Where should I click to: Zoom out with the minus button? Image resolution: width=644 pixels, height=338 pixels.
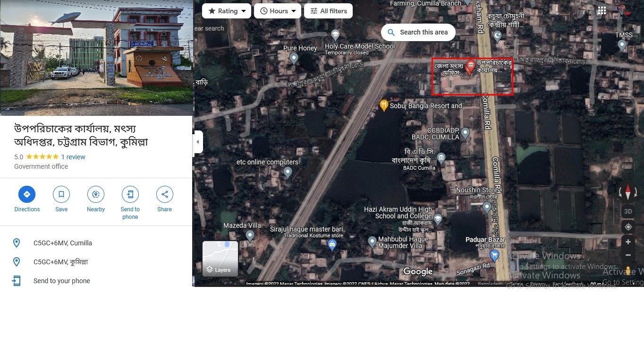(x=628, y=255)
